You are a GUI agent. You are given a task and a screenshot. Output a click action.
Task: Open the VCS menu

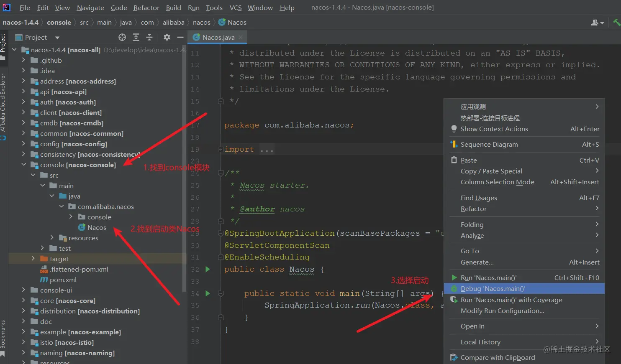(236, 8)
